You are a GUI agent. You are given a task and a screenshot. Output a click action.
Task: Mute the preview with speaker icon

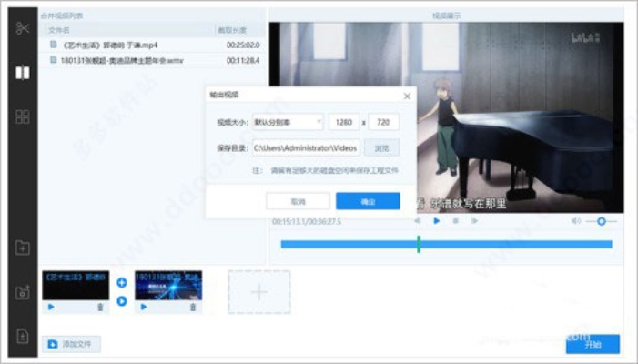coord(576,221)
